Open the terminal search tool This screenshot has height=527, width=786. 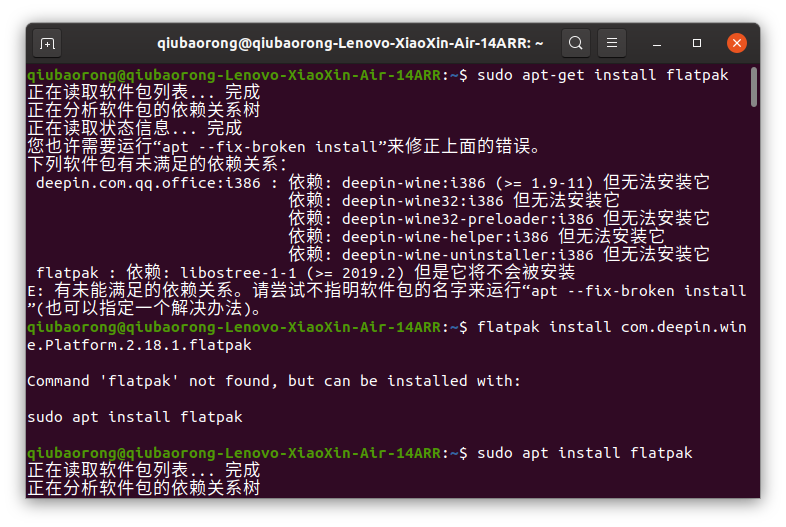pyautogui.click(x=576, y=43)
